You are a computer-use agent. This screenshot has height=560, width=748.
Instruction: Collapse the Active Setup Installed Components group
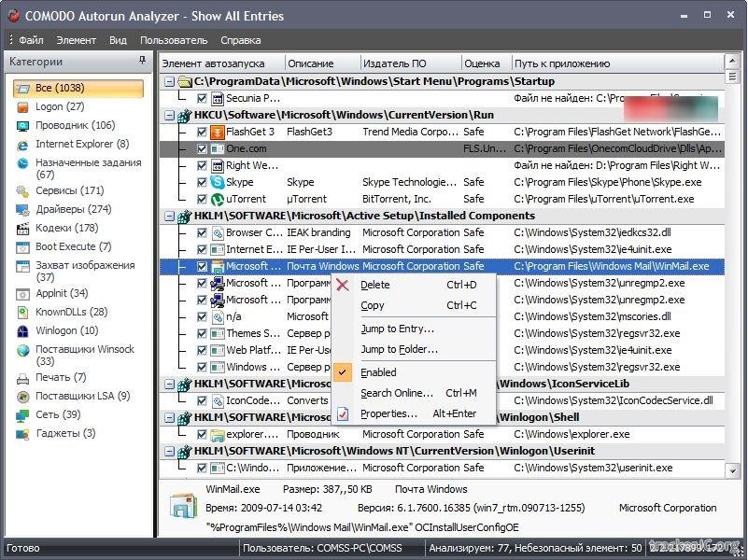pos(169,216)
